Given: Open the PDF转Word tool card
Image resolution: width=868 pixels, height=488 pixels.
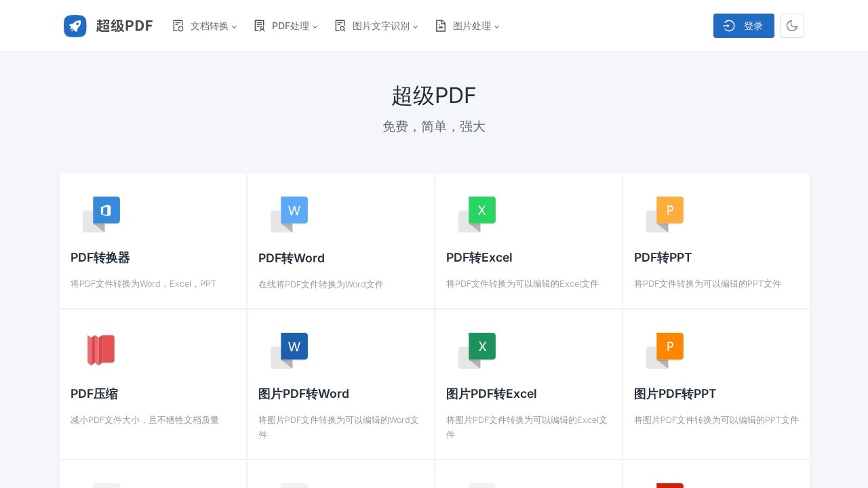Looking at the screenshot, I should [x=340, y=241].
